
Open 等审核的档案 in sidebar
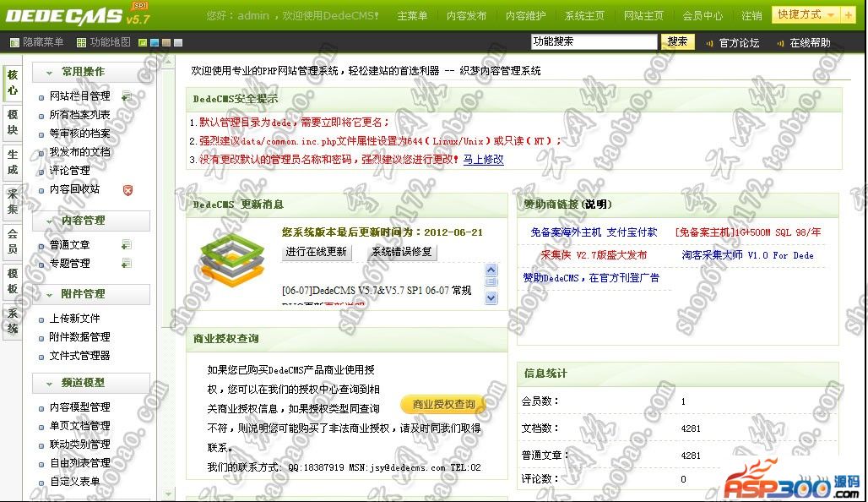click(79, 134)
